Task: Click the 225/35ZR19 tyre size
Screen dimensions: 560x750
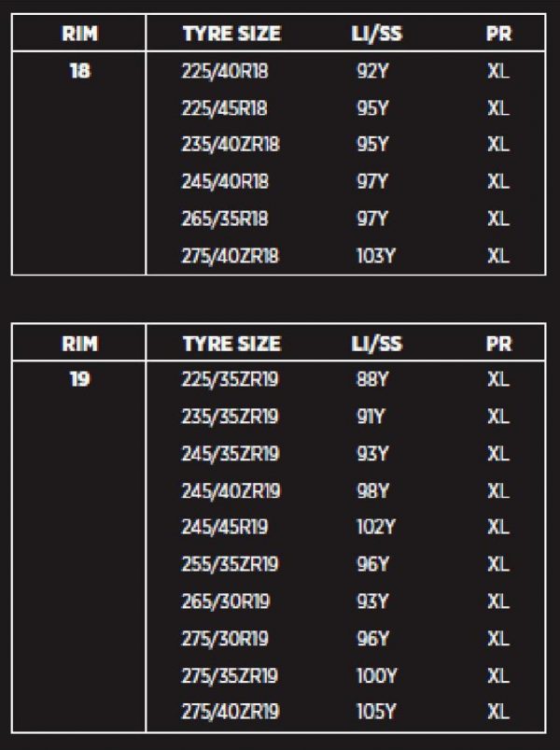Action: [x=230, y=380]
